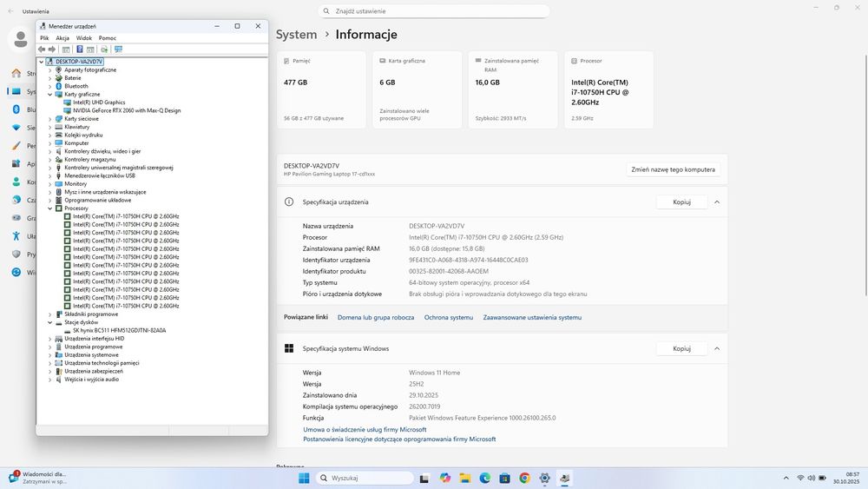Screen dimensions: 868x489
Task: Click Kopiuj beside Specyfikacja urządzenia
Action: (682, 202)
